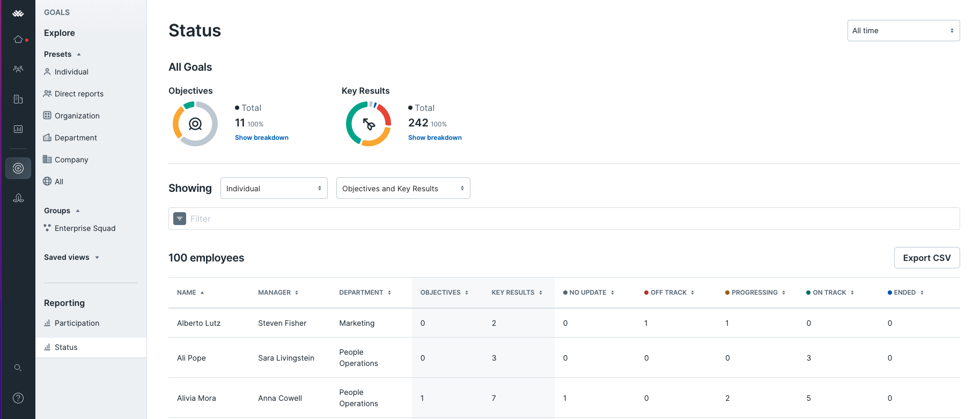Show breakdown for Key Results
980x419 pixels.
click(x=435, y=138)
